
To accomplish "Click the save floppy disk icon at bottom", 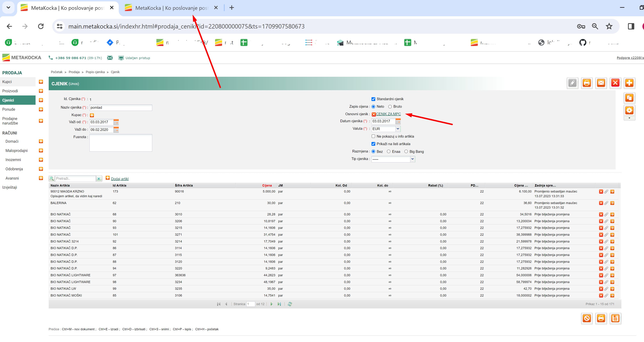I will pos(615,318).
